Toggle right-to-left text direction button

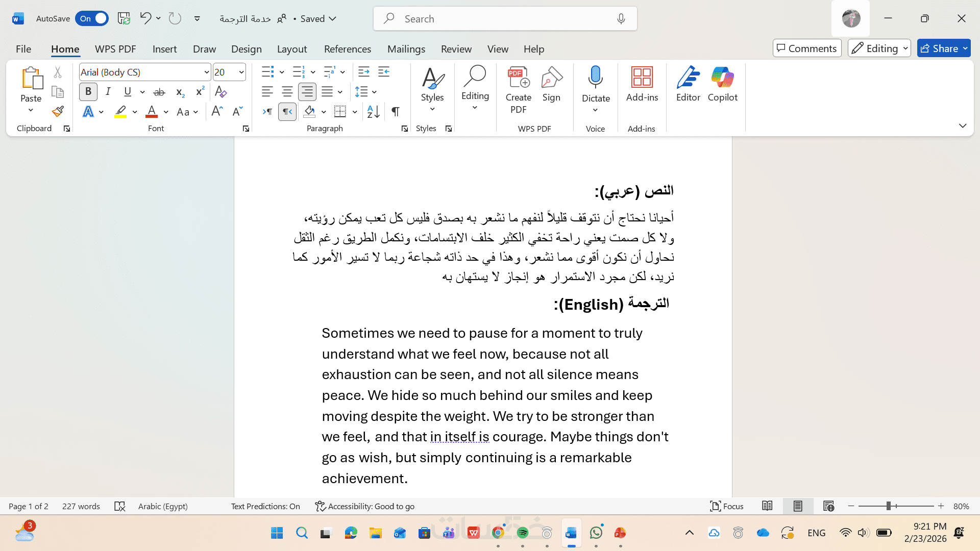(x=287, y=111)
